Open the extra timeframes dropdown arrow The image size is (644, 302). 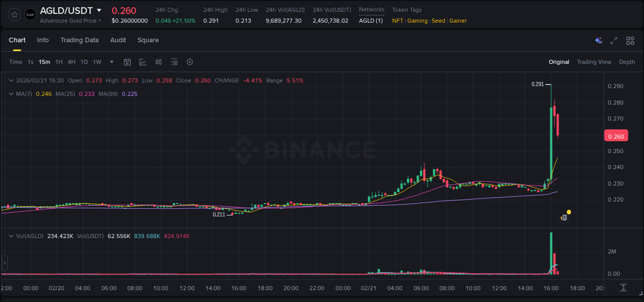point(111,62)
